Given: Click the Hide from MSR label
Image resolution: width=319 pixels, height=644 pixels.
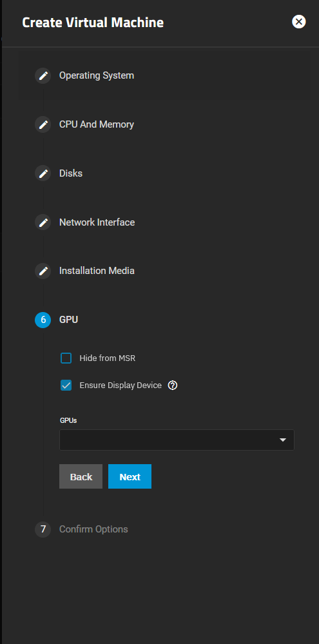Looking at the screenshot, I should [x=108, y=358].
